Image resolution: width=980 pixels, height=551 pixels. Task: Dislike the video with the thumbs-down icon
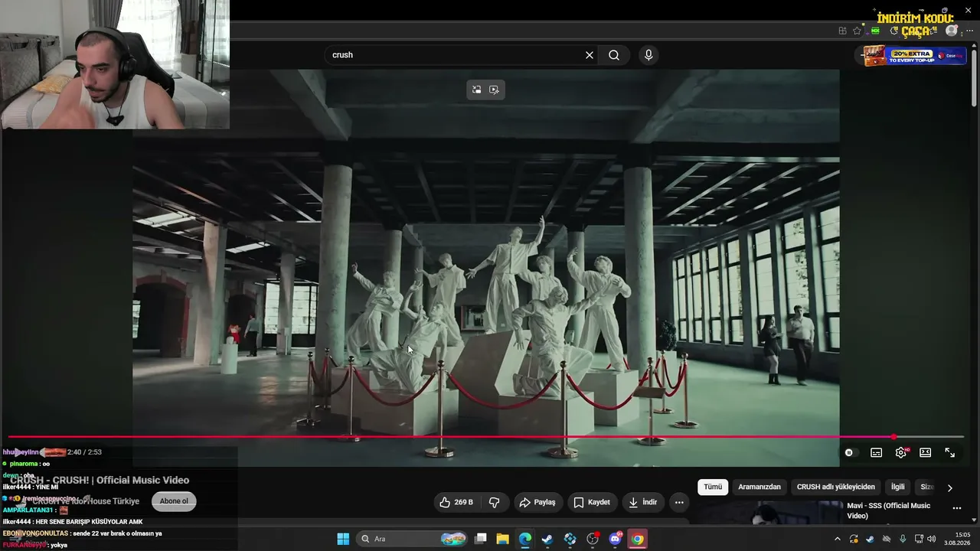click(495, 502)
